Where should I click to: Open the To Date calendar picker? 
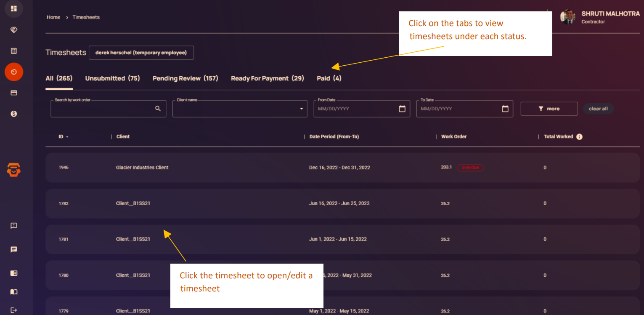[x=505, y=109]
